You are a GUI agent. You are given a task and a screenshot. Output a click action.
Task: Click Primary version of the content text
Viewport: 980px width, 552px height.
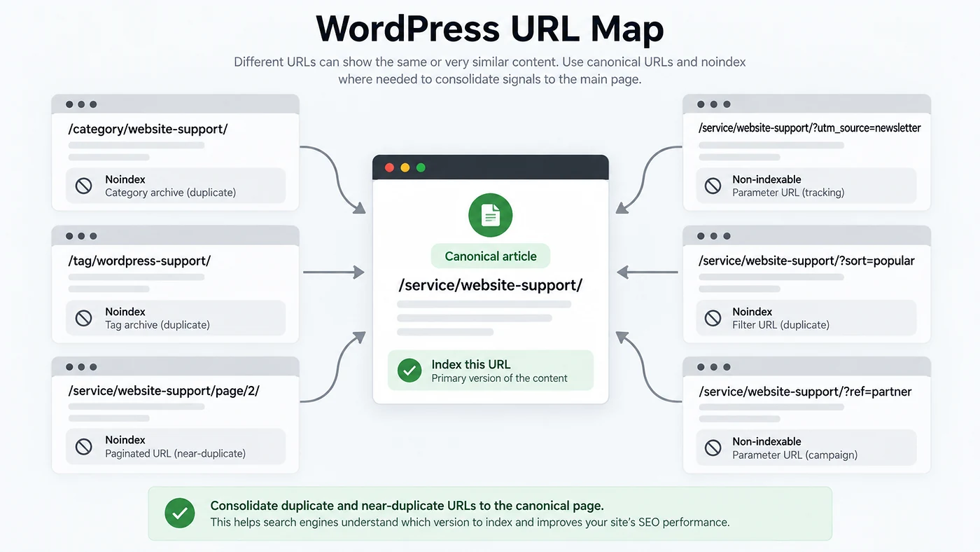pos(499,378)
